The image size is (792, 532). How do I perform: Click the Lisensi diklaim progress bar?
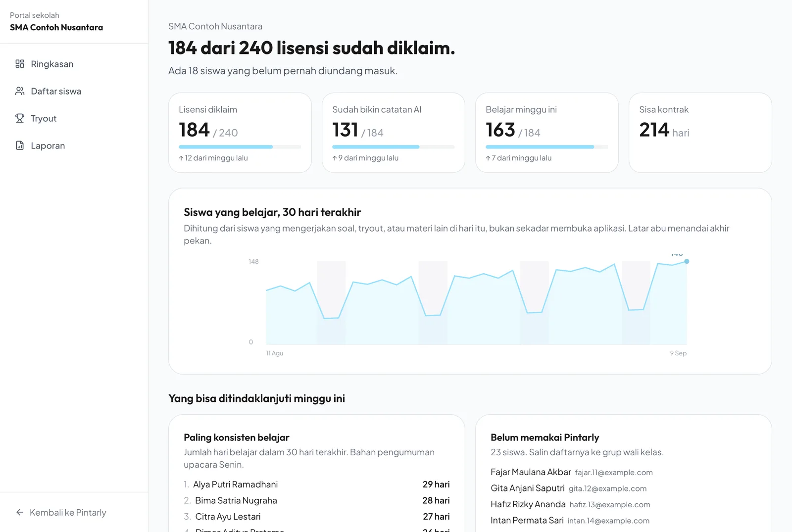pos(240,147)
